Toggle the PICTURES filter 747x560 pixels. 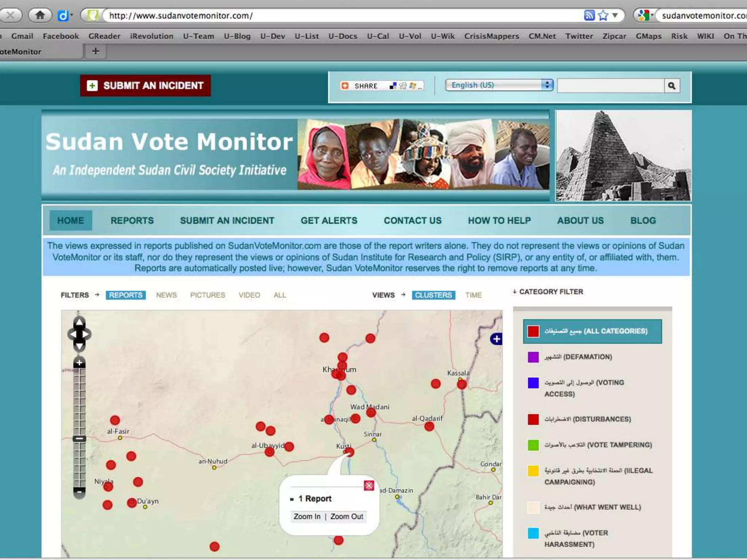(x=208, y=295)
